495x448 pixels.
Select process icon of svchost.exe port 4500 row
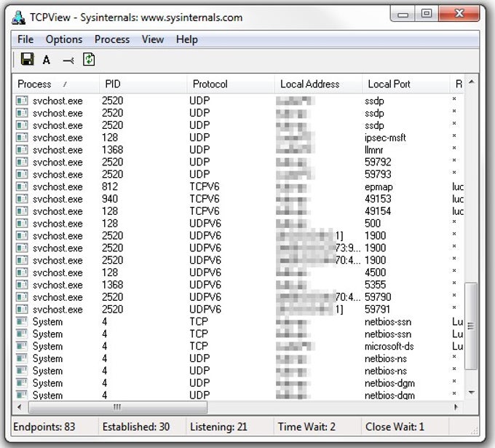[22, 272]
